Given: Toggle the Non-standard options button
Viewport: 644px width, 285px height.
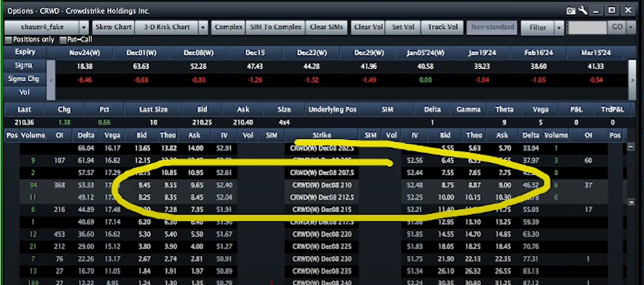Looking at the screenshot, I should [491, 27].
